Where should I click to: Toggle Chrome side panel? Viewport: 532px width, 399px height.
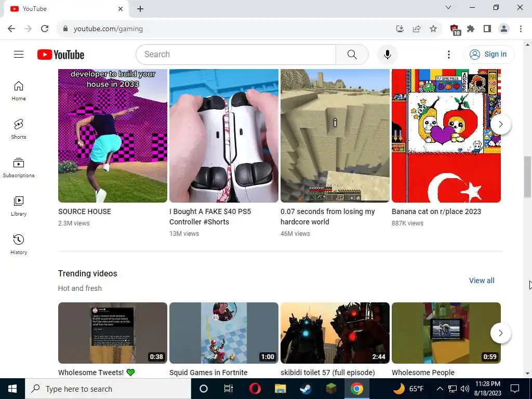(487, 29)
